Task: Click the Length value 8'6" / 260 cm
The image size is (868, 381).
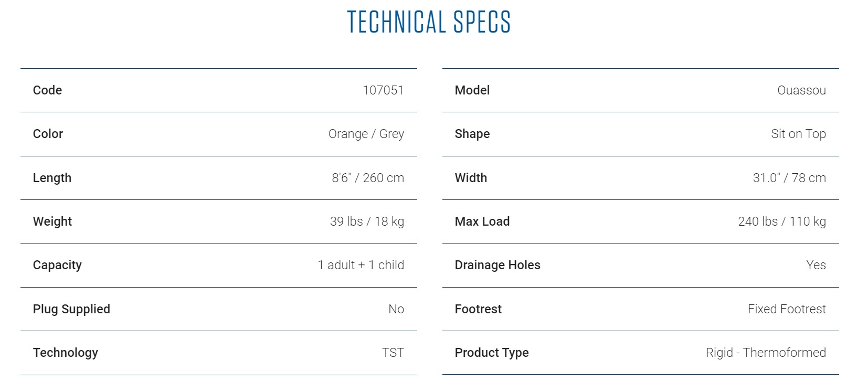Action: coord(367,178)
